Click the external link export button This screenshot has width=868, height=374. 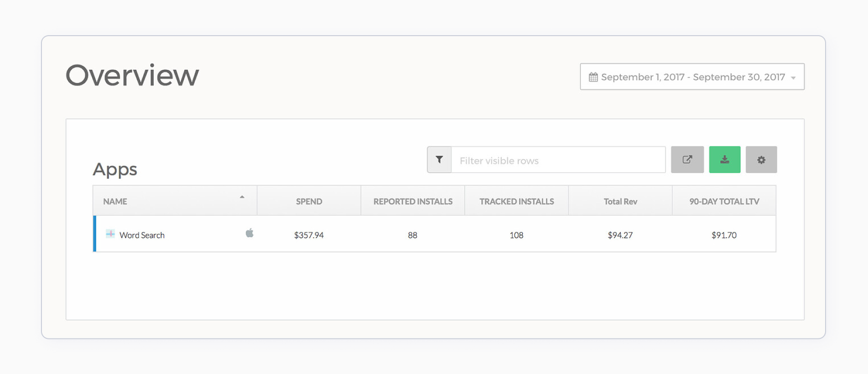click(x=687, y=160)
